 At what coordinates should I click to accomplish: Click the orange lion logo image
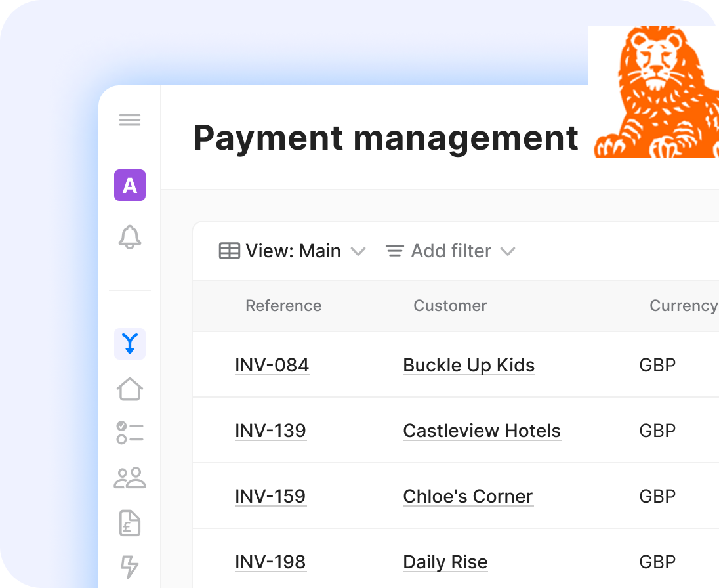pos(653,92)
